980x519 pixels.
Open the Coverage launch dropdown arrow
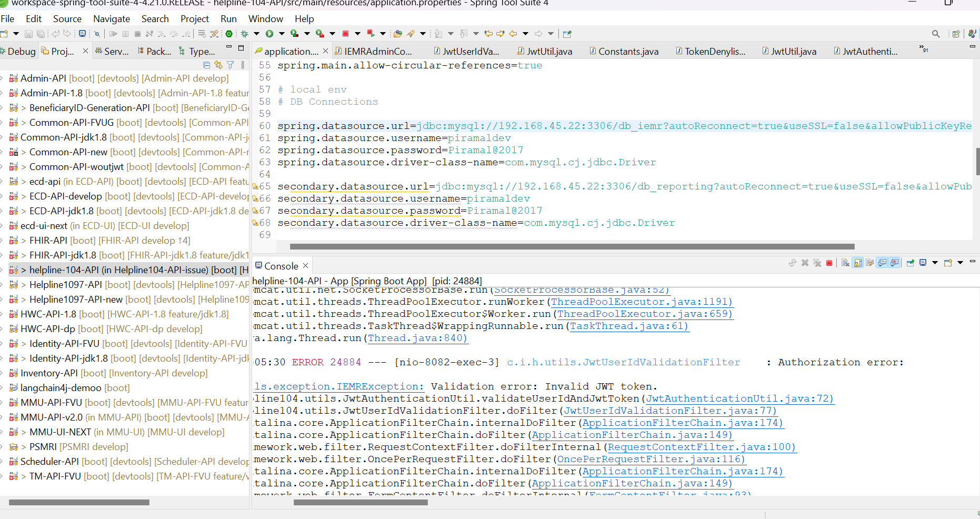(307, 34)
